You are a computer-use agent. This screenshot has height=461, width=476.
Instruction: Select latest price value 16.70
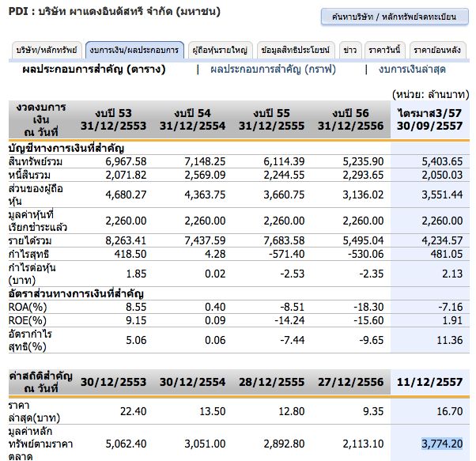(450, 411)
